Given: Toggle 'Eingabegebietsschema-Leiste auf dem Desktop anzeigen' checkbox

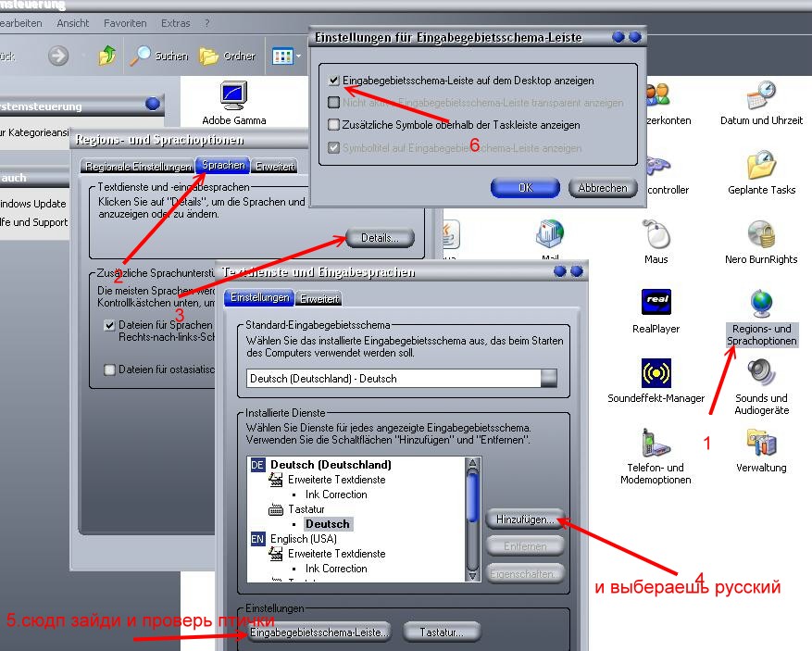Looking at the screenshot, I should tap(334, 81).
